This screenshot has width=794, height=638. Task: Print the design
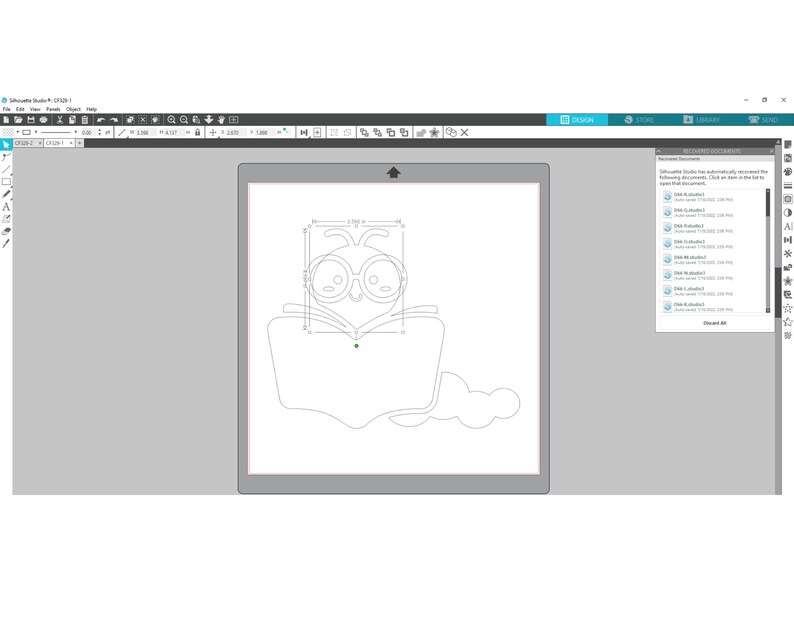(x=44, y=119)
